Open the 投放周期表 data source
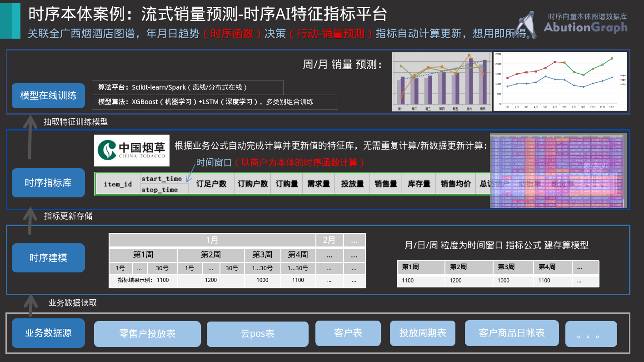The width and height of the screenshot is (644, 362). tap(423, 333)
